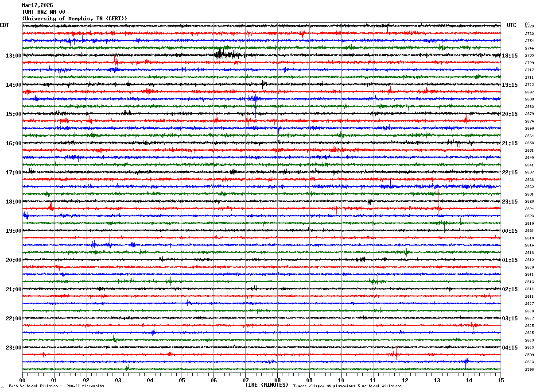Viewport: 536px width, 392px height.
Task: Click minute 09 tick label on time axis
Action: click(309, 380)
